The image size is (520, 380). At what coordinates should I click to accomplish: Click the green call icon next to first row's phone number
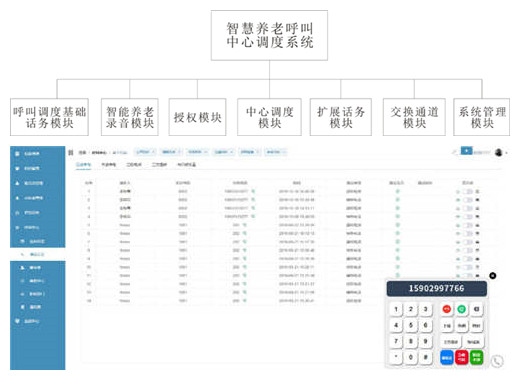253,191
